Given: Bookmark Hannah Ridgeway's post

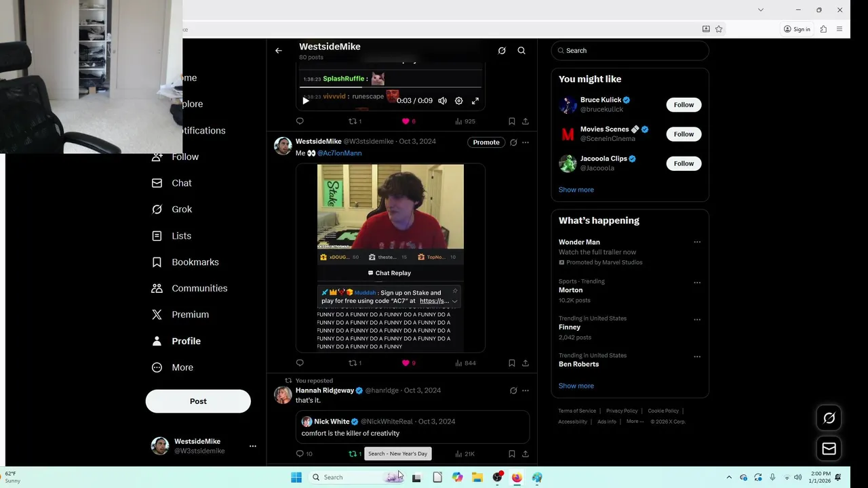Looking at the screenshot, I should click(512, 454).
